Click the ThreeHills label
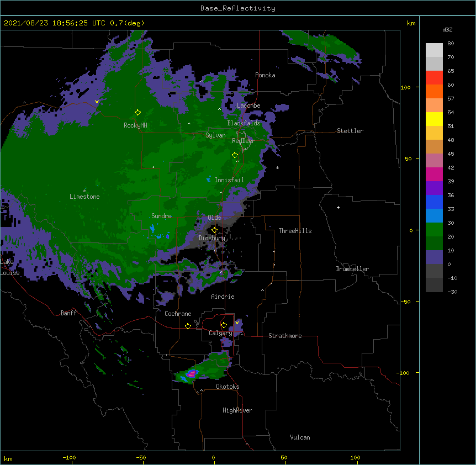This screenshot has width=476, height=465. [x=295, y=231]
